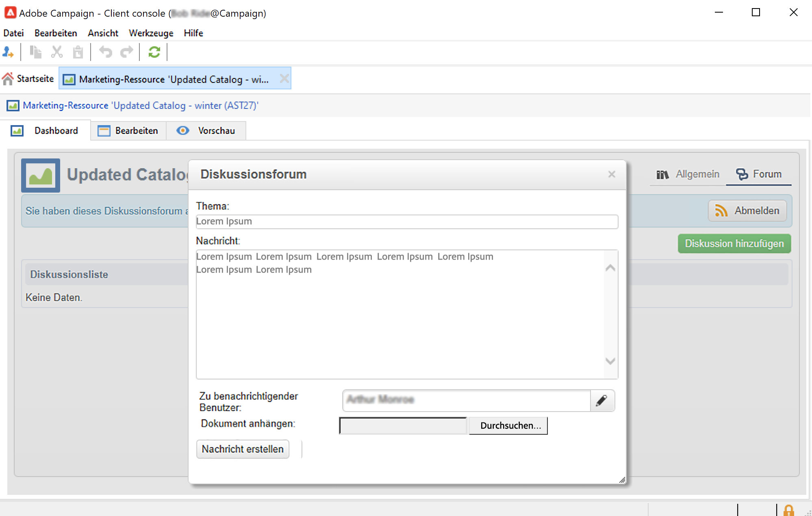Click the redo arrow icon

(127, 52)
